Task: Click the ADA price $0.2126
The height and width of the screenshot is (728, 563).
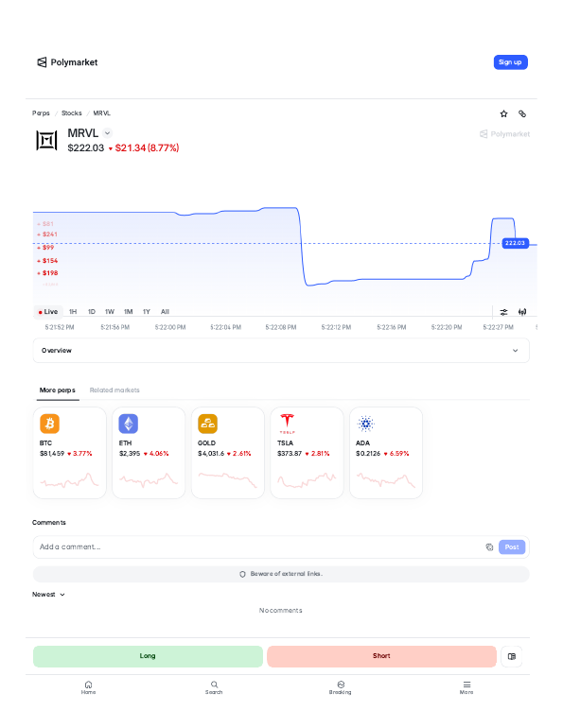Action: tap(368, 454)
